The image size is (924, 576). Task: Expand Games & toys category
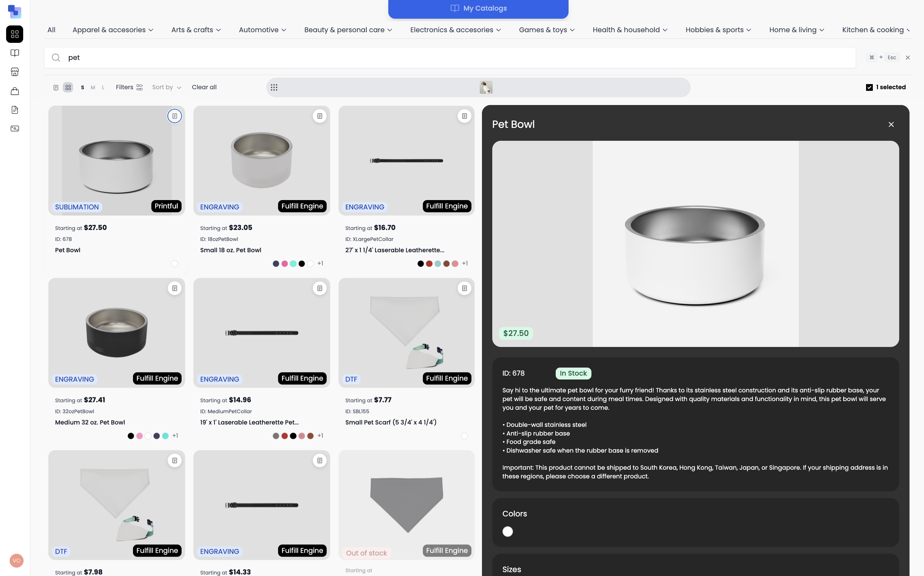pos(547,30)
